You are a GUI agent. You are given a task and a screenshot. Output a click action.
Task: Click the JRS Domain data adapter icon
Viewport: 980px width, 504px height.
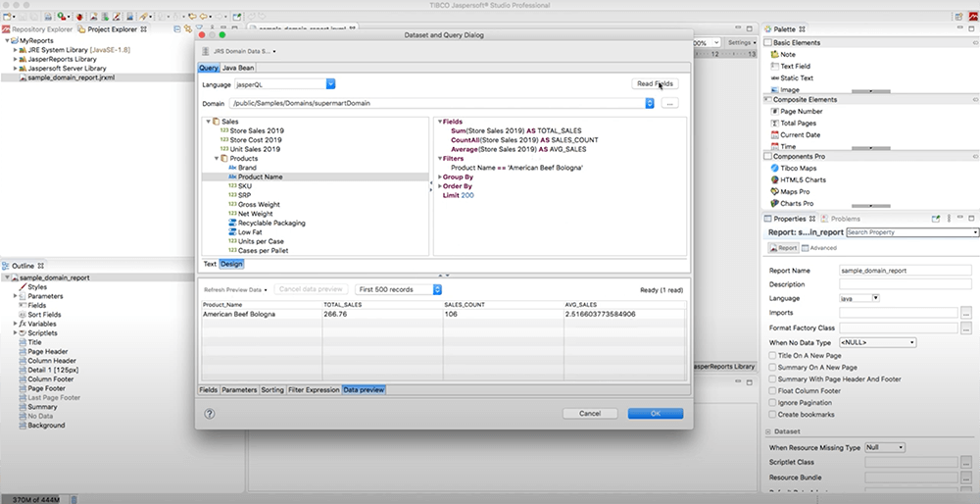(206, 51)
